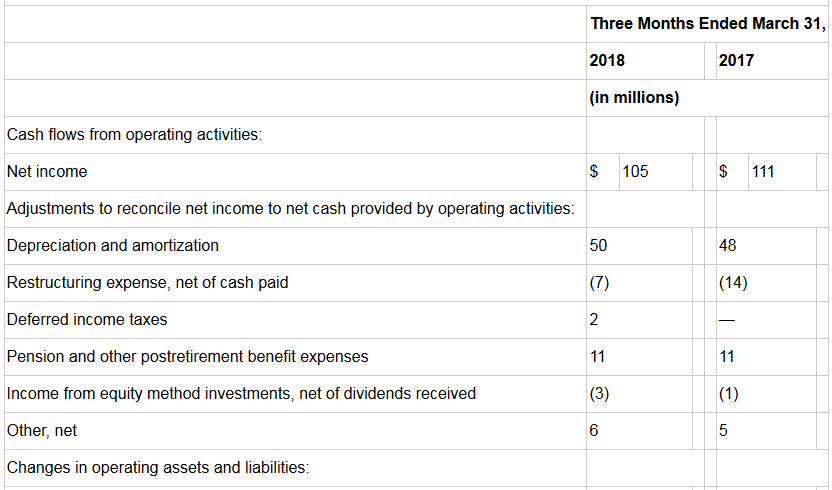Screen dimensions: 832x490
Task: Select the 'Net income' row label
Action: tap(47, 171)
